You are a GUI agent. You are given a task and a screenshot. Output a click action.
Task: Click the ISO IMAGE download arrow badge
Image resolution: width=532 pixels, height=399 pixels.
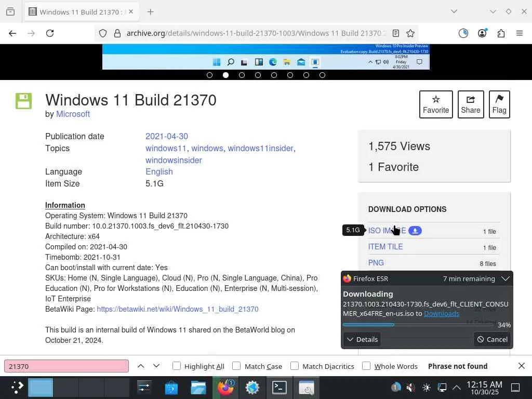(x=415, y=231)
